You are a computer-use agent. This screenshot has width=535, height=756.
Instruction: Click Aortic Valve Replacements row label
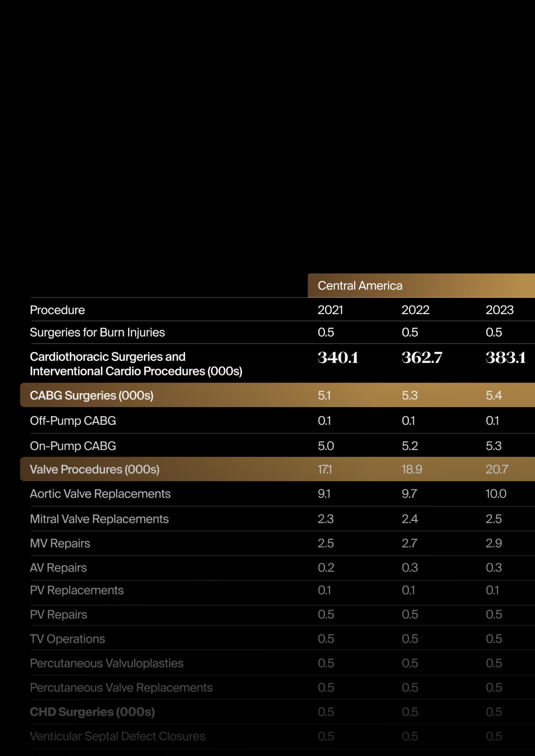tap(100, 494)
